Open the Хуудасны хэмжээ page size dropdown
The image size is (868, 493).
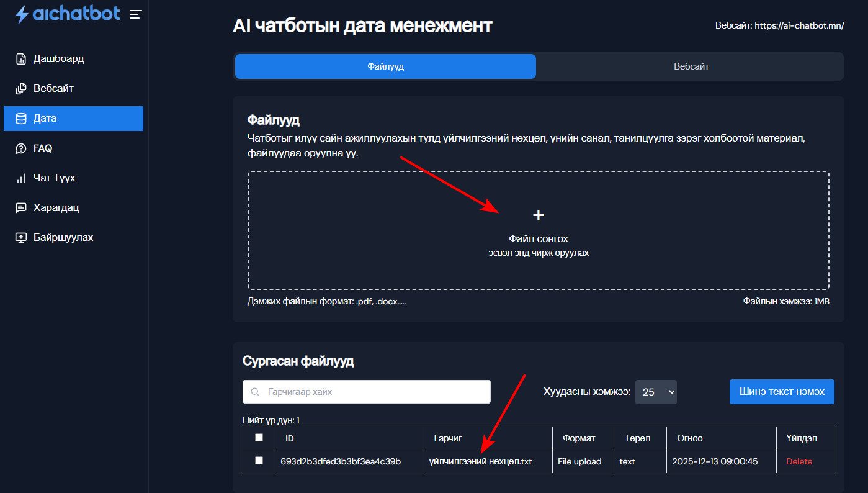656,392
